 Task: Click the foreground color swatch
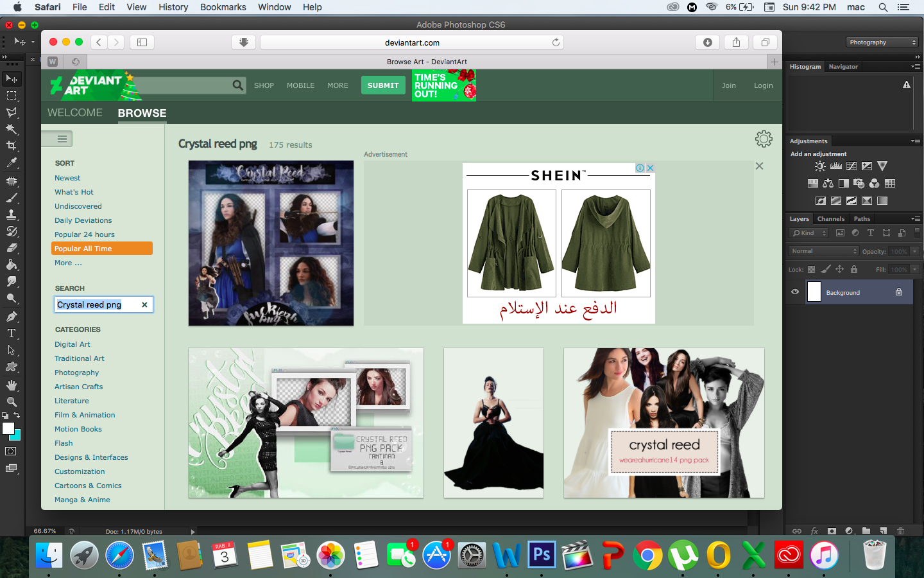tap(8, 428)
